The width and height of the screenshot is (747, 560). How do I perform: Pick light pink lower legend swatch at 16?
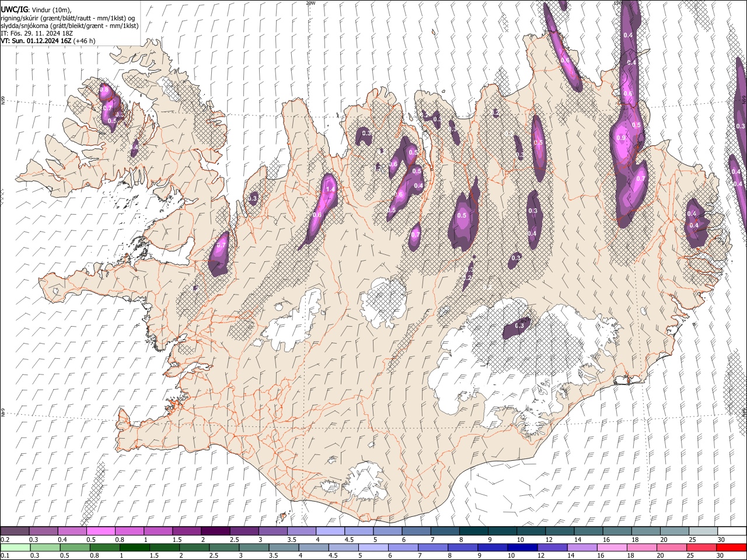pyautogui.click(x=612, y=548)
